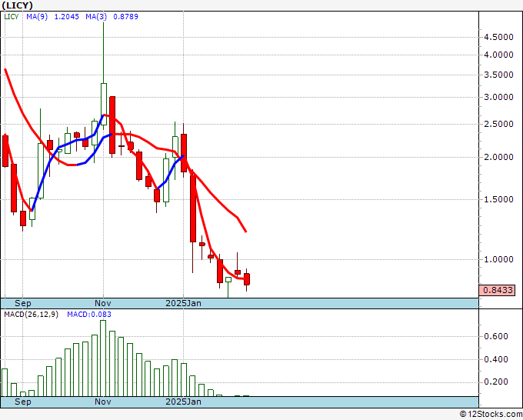Click the green LICY legend label
Screen dimensions: 523x420
point(12,17)
